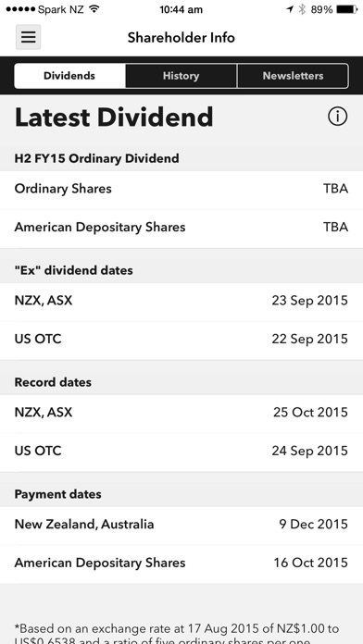This screenshot has height=644, width=363.
Task: Open the hamburger menu
Action: pos(28,37)
